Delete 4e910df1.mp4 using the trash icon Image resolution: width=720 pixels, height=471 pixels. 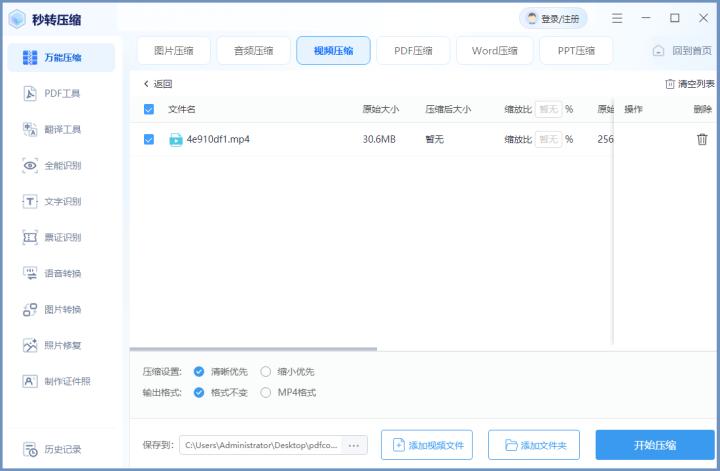(x=702, y=139)
